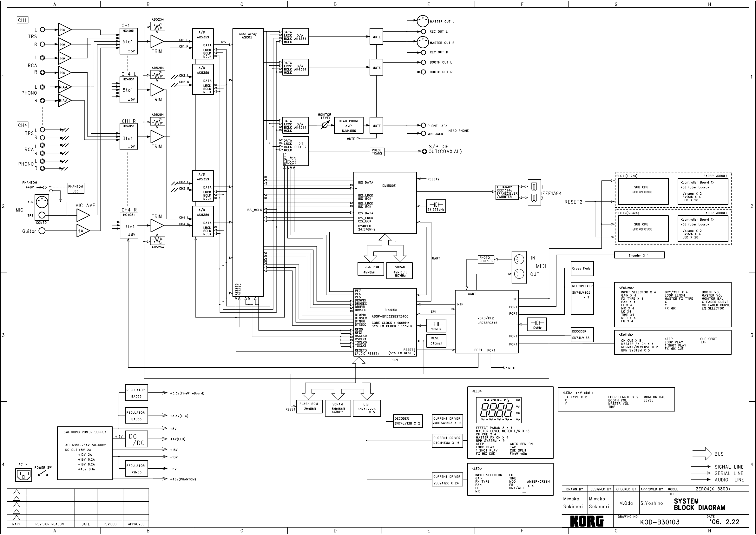Click the CH1 L HC4051 5to1 selector block
The width and height of the screenshot is (756, 535).
click(x=129, y=42)
